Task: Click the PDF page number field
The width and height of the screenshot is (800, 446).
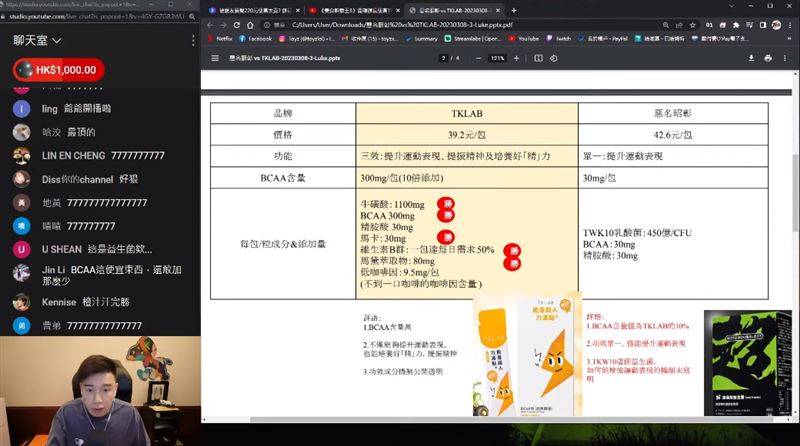Action: [x=443, y=58]
